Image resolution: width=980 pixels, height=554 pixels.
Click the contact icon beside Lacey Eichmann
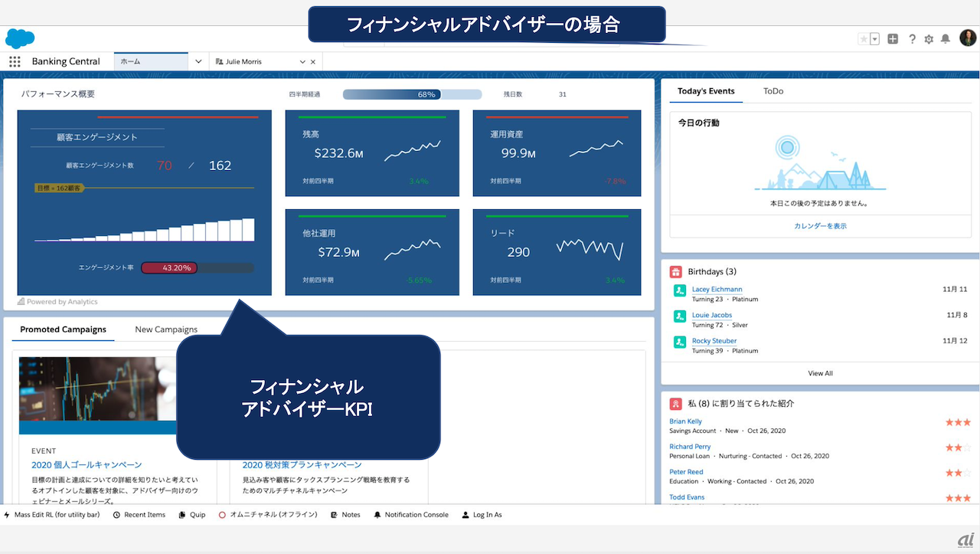click(x=679, y=290)
